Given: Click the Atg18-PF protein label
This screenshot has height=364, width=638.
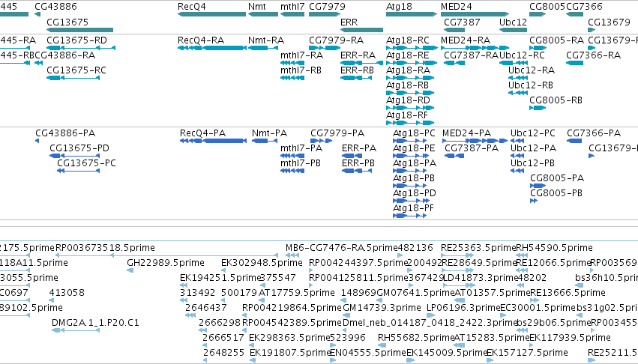Looking at the screenshot, I should tap(413, 207).
